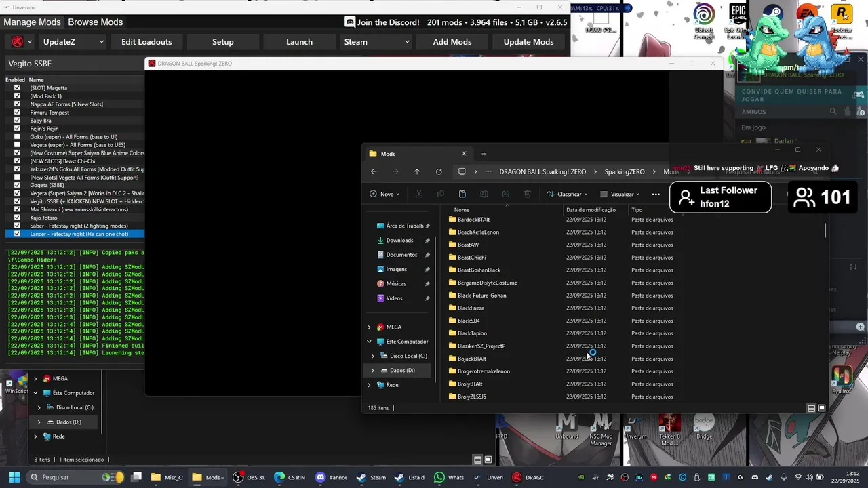Open the CS RIN Edge taskbar button
This screenshot has width=868, height=488.
coord(290,477)
